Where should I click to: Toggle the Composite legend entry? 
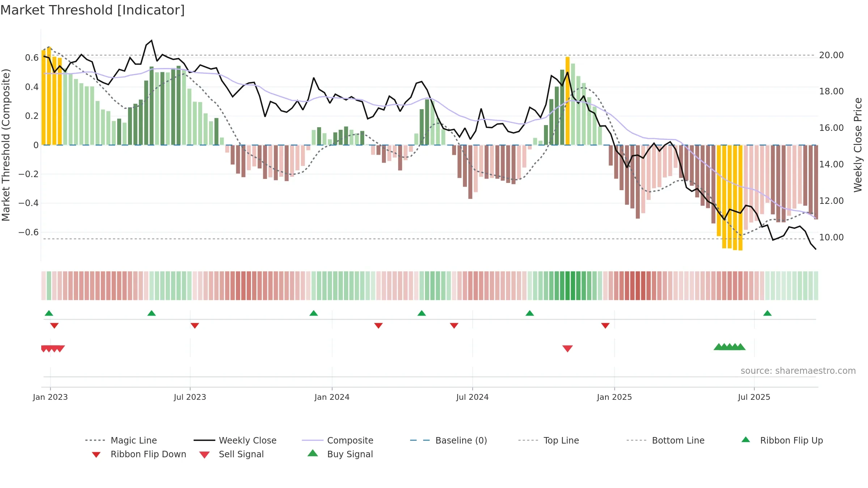pos(337,440)
